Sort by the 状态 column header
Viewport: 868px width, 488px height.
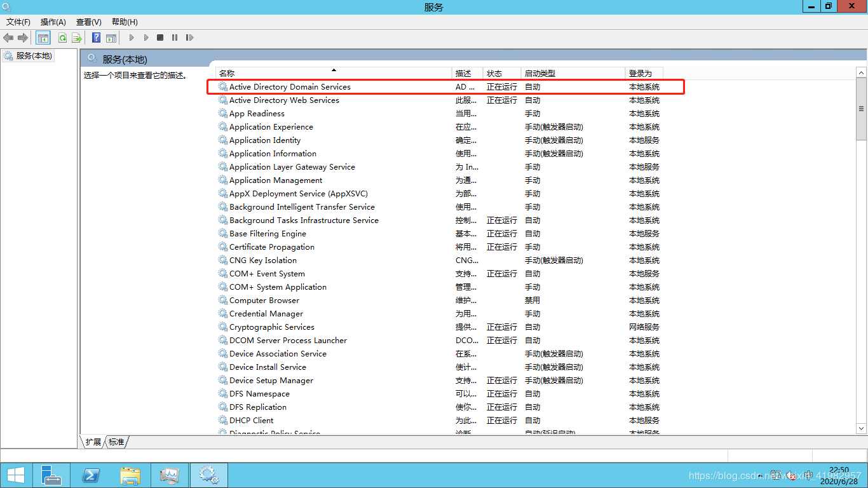click(x=503, y=73)
